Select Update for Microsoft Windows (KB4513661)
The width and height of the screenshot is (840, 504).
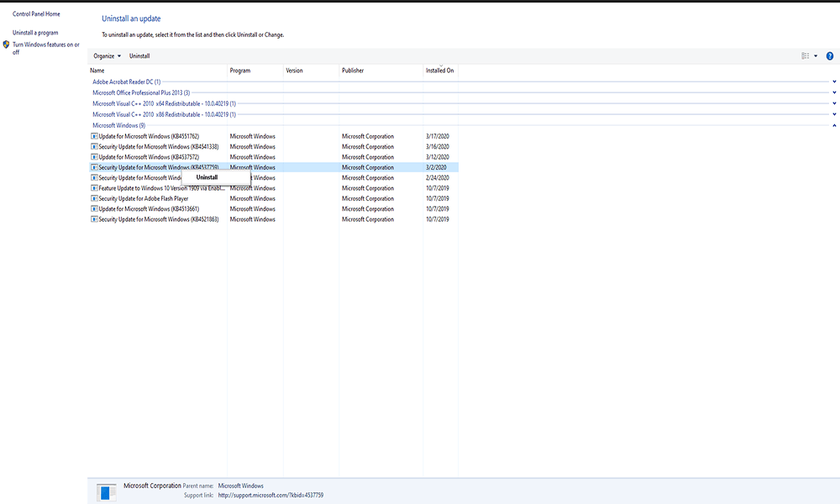coord(149,209)
